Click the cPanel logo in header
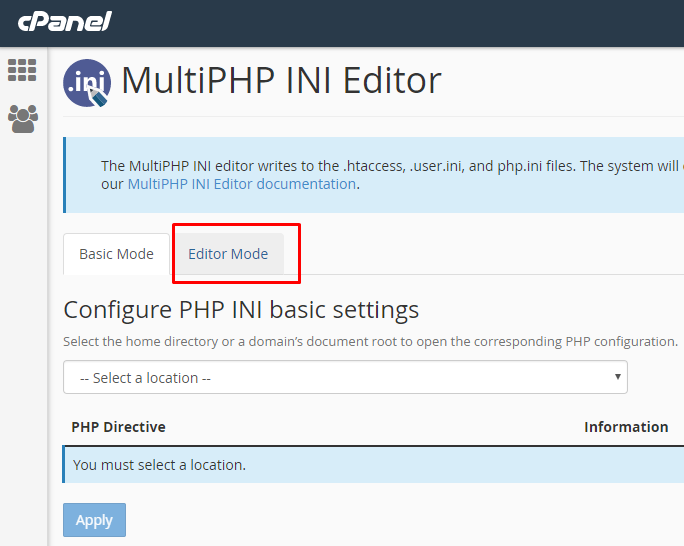 point(65,21)
